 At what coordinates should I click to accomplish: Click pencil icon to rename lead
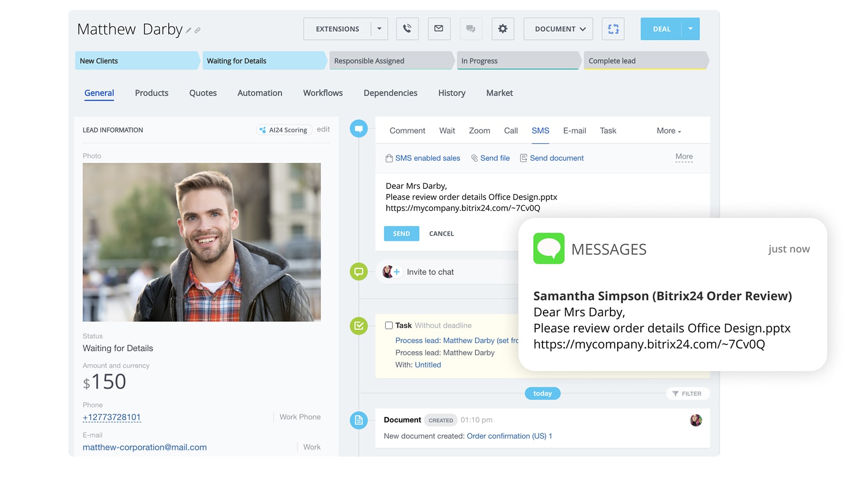coord(189,30)
